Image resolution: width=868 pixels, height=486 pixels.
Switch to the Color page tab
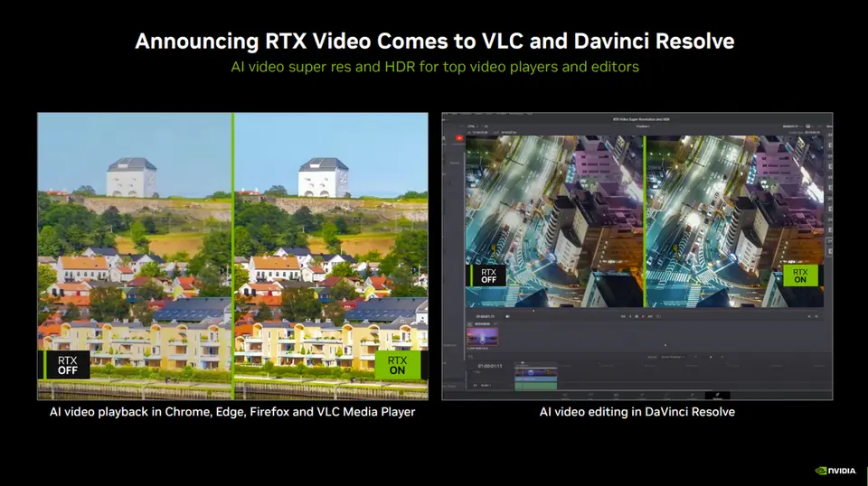pyautogui.click(x=666, y=396)
